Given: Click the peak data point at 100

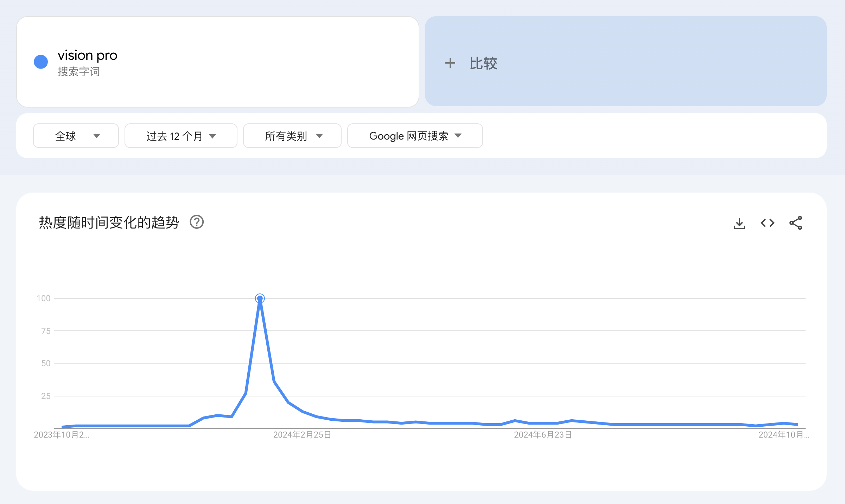Looking at the screenshot, I should pos(260,298).
